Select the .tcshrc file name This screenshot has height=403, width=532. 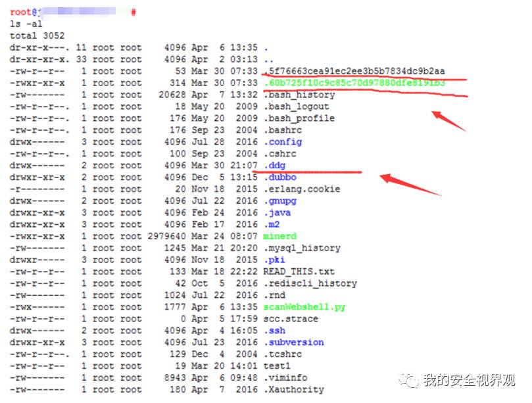tap(283, 354)
